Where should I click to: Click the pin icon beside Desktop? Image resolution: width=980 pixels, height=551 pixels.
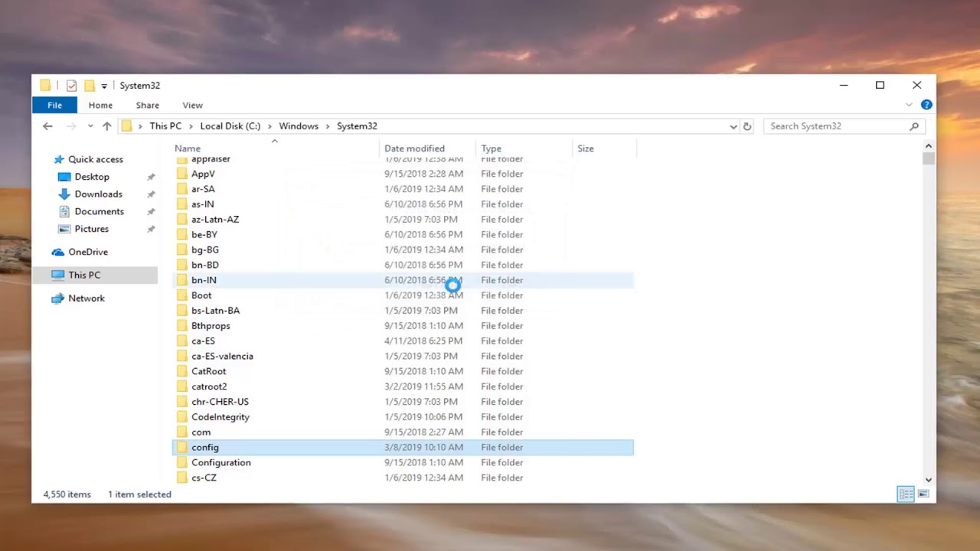pyautogui.click(x=151, y=177)
